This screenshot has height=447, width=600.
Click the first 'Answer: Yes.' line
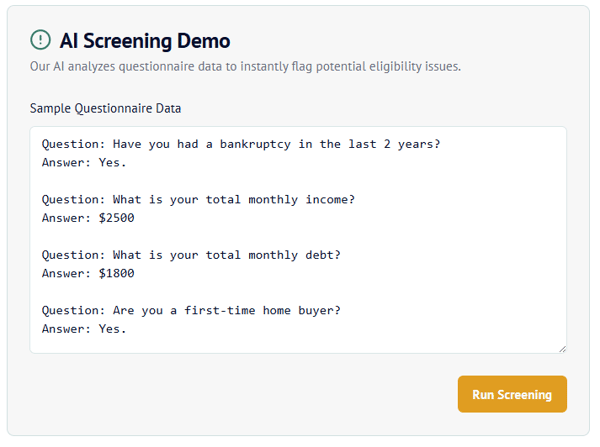(x=84, y=163)
